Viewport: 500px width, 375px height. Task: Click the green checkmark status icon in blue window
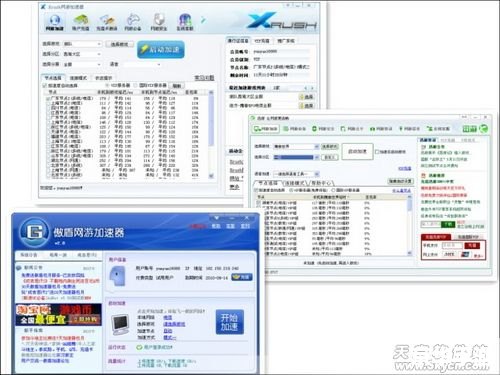[x=139, y=347]
